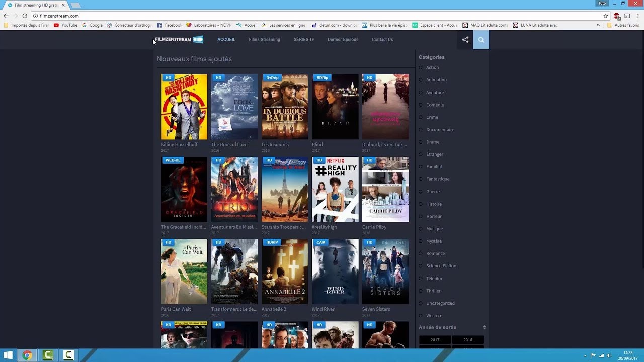Select the Science-Fiction category radio button

click(x=421, y=266)
